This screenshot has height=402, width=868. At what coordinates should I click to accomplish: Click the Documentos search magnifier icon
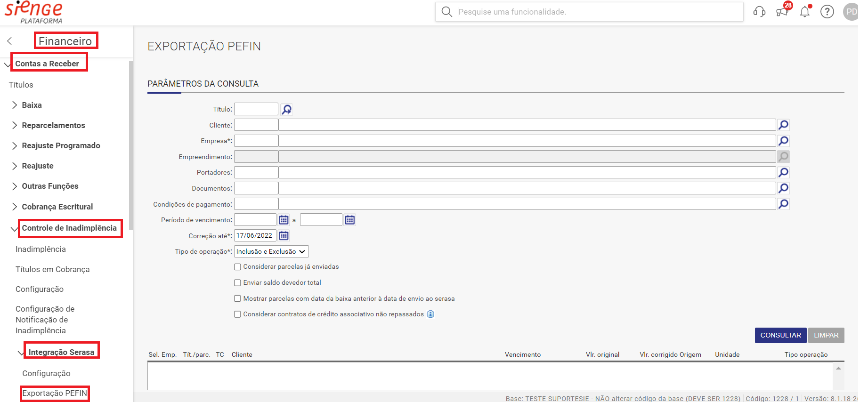[783, 188]
